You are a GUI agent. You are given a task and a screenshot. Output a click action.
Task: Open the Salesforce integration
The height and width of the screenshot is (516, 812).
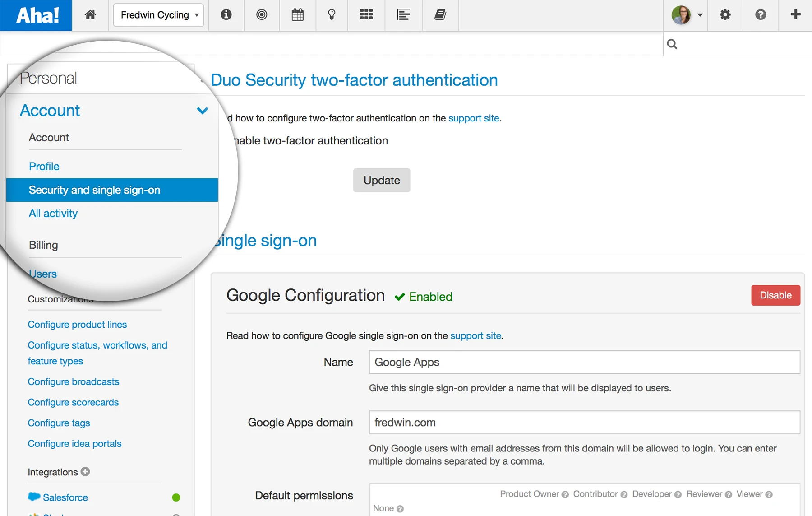[65, 497]
